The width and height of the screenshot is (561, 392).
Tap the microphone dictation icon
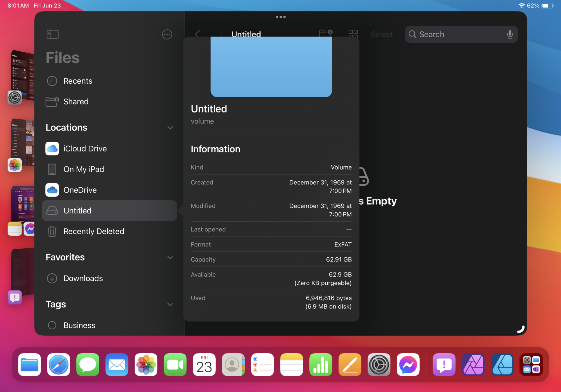tap(510, 35)
